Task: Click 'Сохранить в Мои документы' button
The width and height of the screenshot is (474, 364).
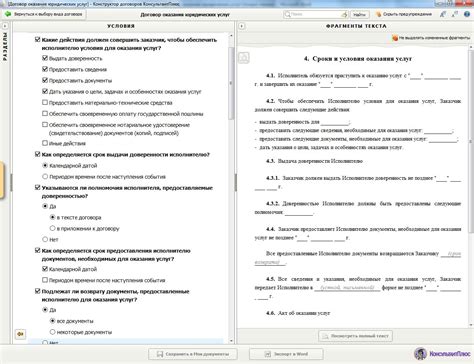Action: point(193,354)
